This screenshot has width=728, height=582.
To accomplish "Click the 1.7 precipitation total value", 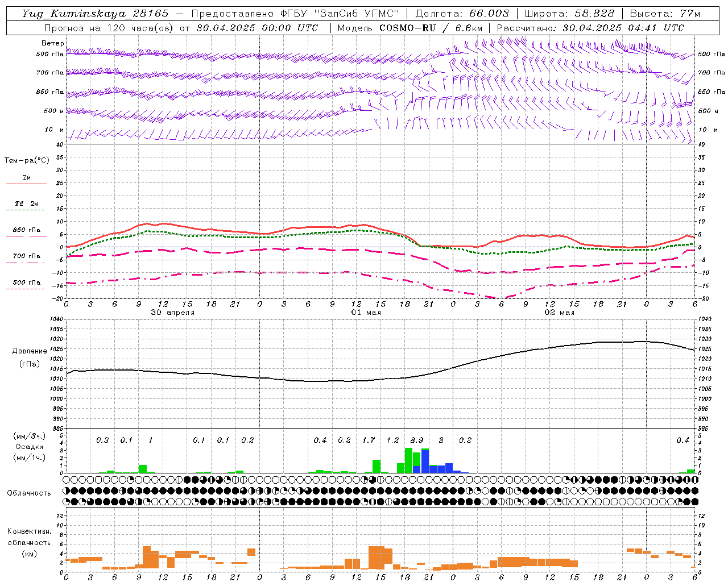I will click(x=369, y=440).
